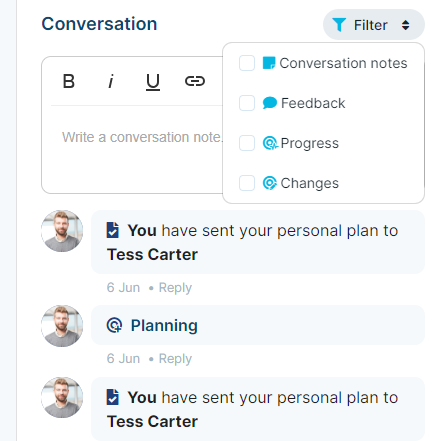Choose Changes from the filter menu
The width and height of the screenshot is (444, 441).
click(x=309, y=183)
